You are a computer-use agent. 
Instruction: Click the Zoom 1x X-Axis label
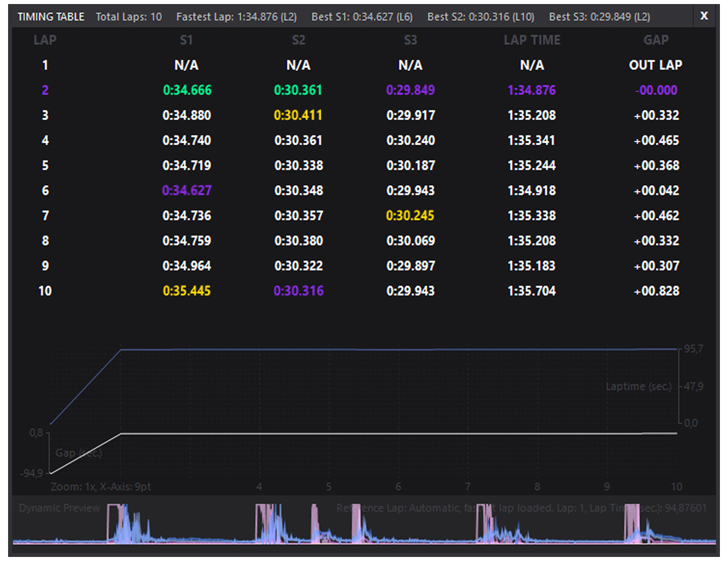click(100, 487)
